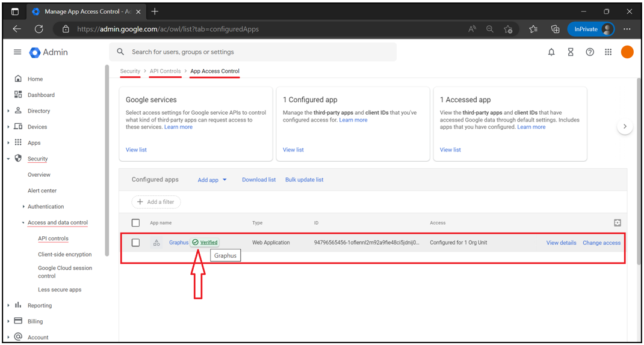This screenshot has height=345, width=644.
Task: Click the search magnifier icon
Action: tap(120, 52)
